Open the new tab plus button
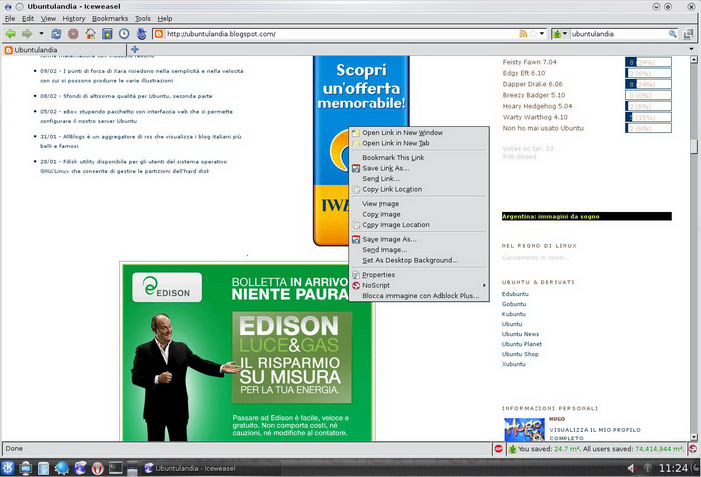This screenshot has width=701, height=477. tap(135, 49)
